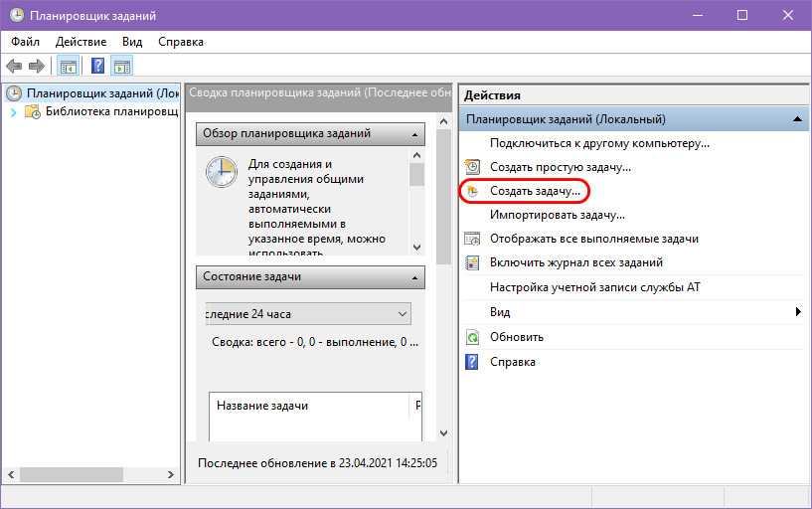Click the Back arrow toolbar icon
Screen dimensions: 812x509
[14, 67]
